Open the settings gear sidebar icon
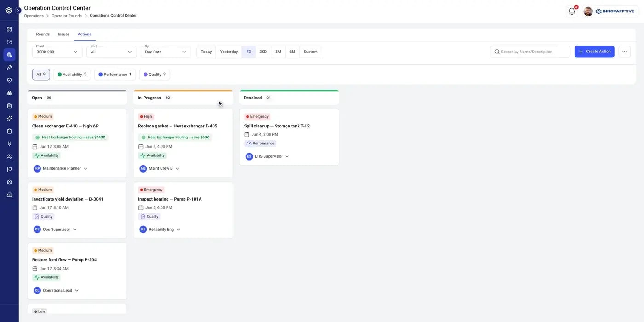 click(9, 182)
